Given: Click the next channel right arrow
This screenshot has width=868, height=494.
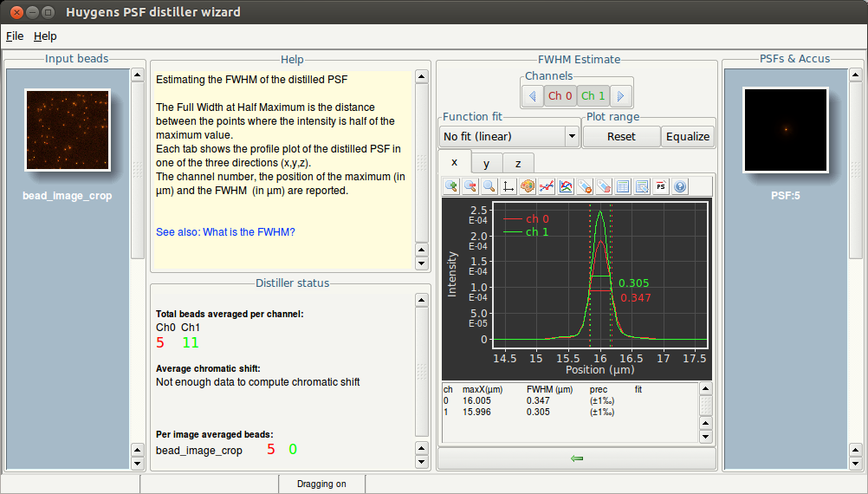Looking at the screenshot, I should pos(620,95).
